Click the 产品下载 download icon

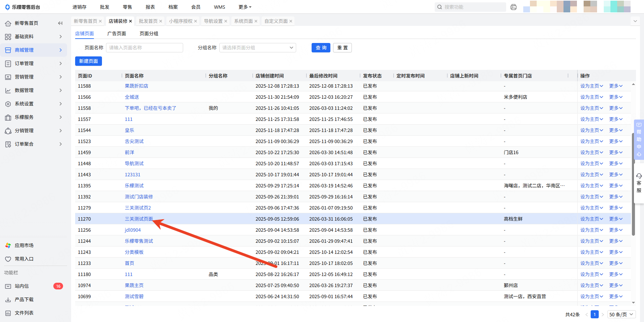click(x=8, y=300)
